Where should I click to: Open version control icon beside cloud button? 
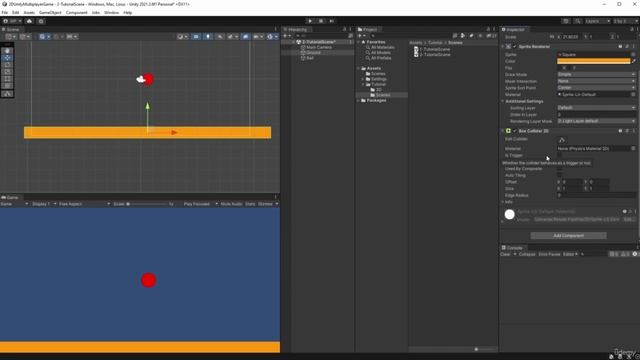[x=41, y=21]
